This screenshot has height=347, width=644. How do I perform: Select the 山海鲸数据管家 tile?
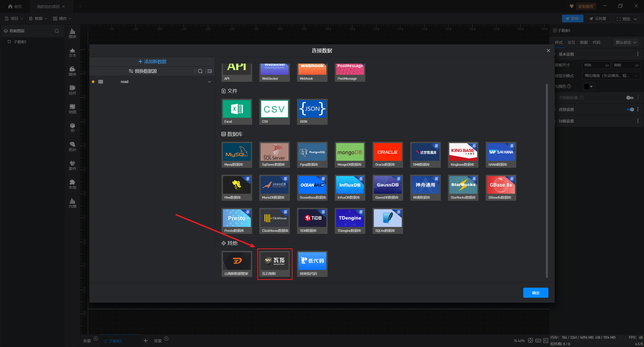click(x=237, y=264)
